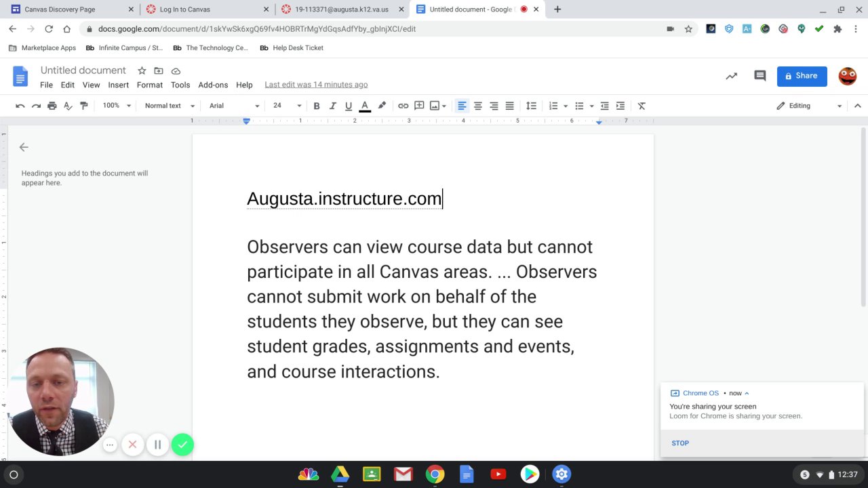Click the Untitled document title field
This screenshot has height=488, width=868.
[x=83, y=70]
